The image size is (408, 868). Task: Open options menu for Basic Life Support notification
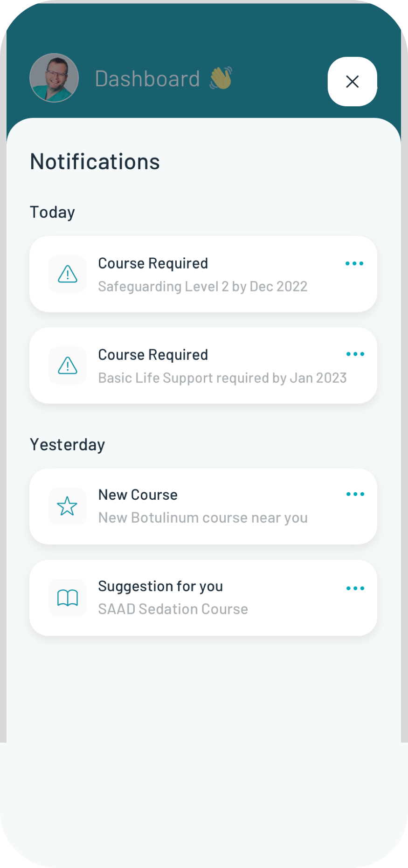point(355,354)
